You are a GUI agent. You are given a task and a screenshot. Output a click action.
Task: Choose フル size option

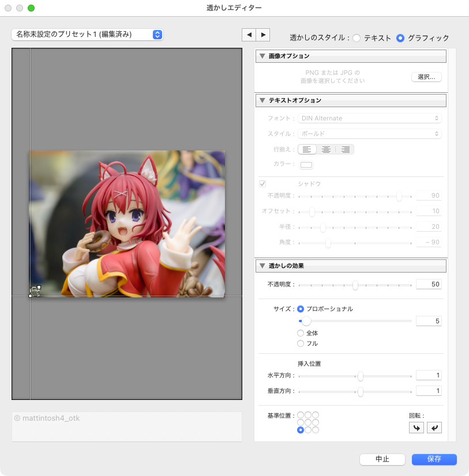pos(301,343)
